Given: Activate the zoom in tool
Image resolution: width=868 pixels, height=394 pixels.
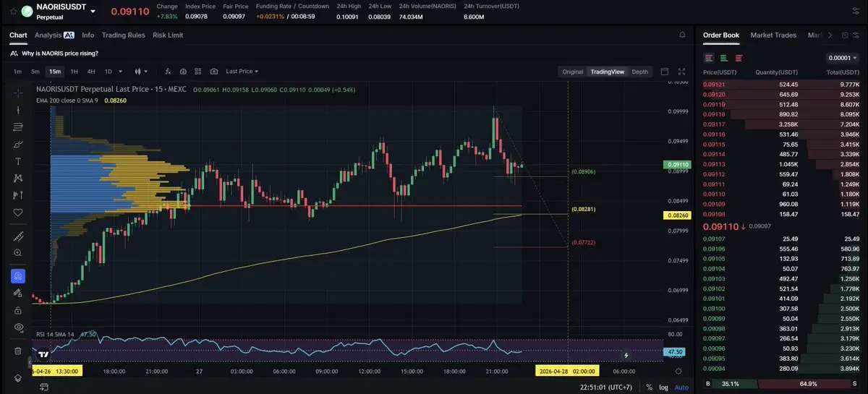Looking at the screenshot, I should 18,253.
